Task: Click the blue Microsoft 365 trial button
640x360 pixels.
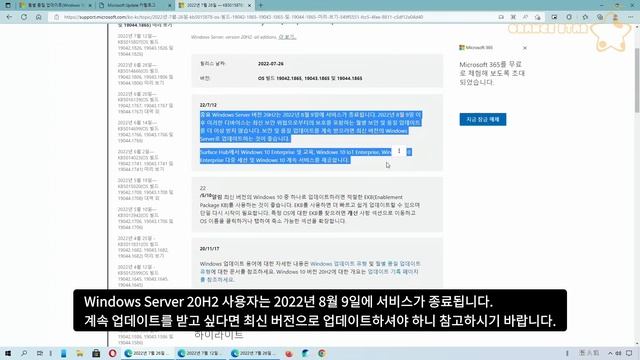Action: pos(483,119)
